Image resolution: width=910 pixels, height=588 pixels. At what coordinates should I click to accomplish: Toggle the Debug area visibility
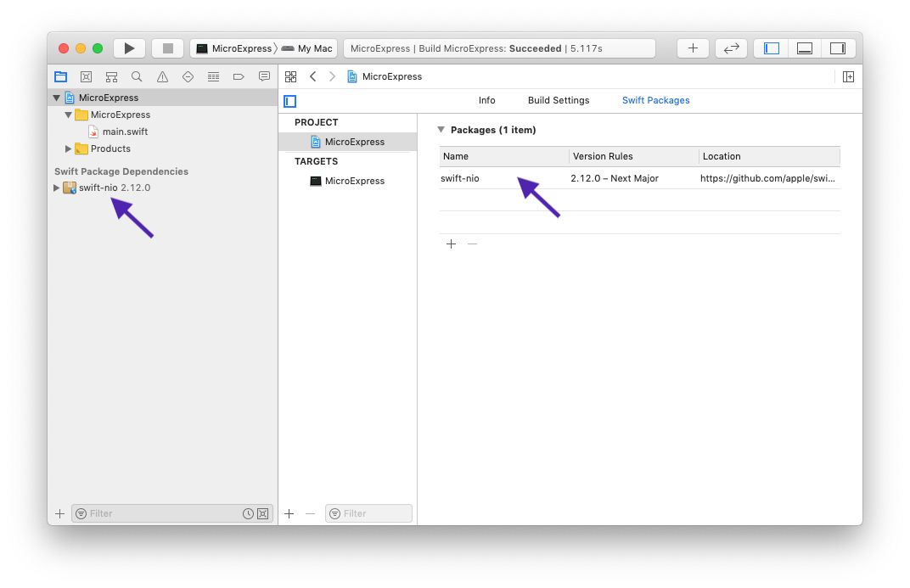coord(805,48)
